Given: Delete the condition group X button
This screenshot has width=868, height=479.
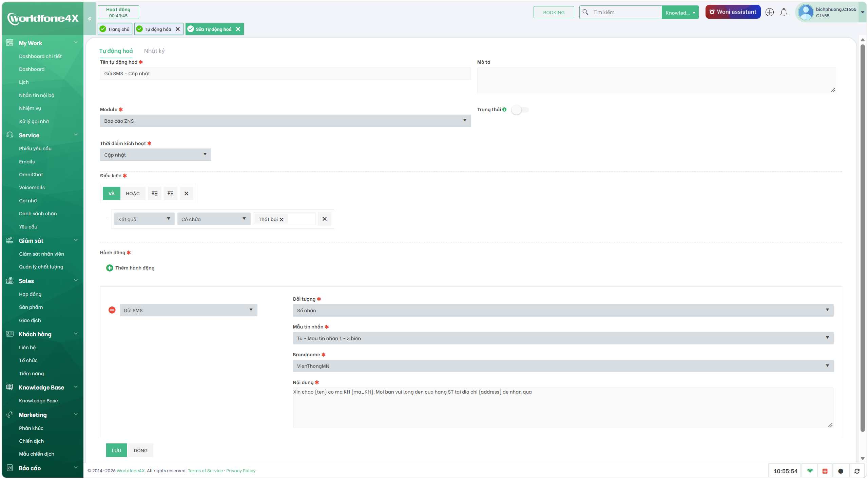Looking at the screenshot, I should point(186,193).
